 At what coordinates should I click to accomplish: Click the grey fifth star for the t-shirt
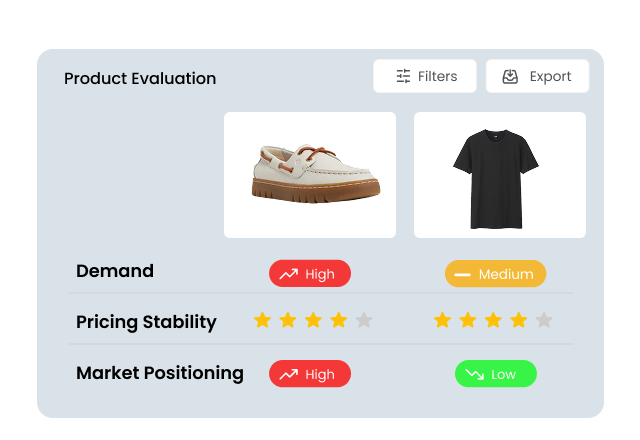[543, 320]
